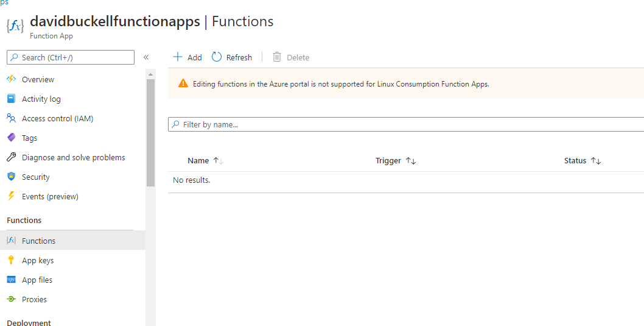Click magnifier icon in sidebar search
This screenshot has height=326, width=644.
coord(15,57)
